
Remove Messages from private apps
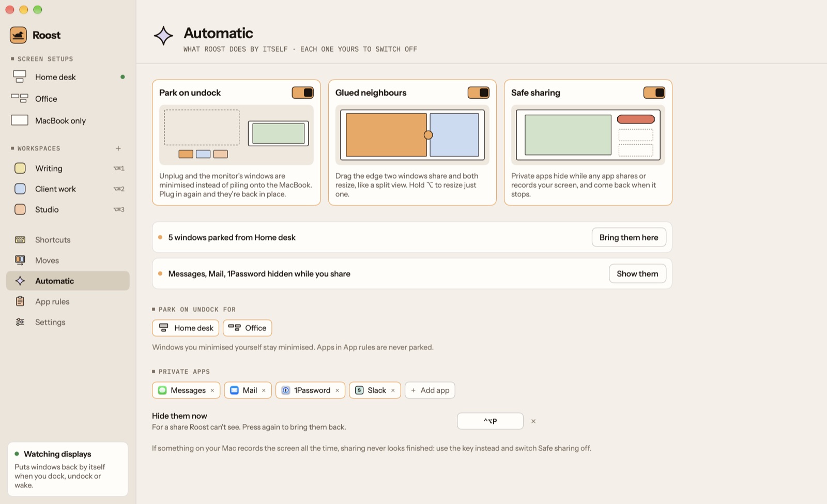click(212, 390)
